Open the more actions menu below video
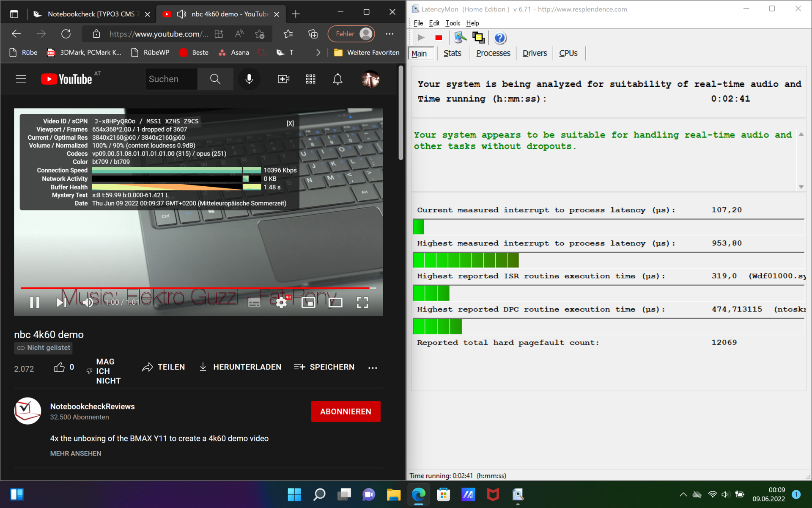 [x=373, y=367]
